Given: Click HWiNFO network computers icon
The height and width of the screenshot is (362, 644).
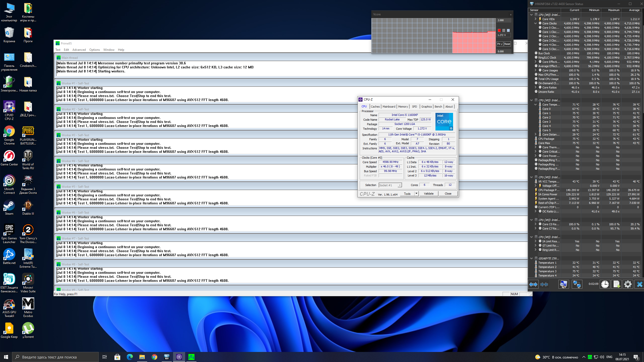Looking at the screenshot, I should point(577,284).
